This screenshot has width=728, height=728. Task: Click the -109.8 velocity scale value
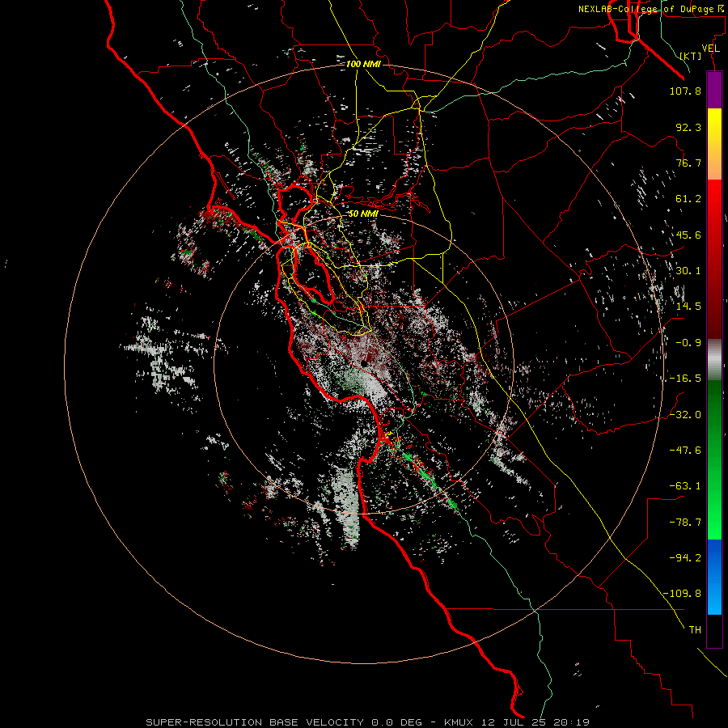(x=682, y=594)
